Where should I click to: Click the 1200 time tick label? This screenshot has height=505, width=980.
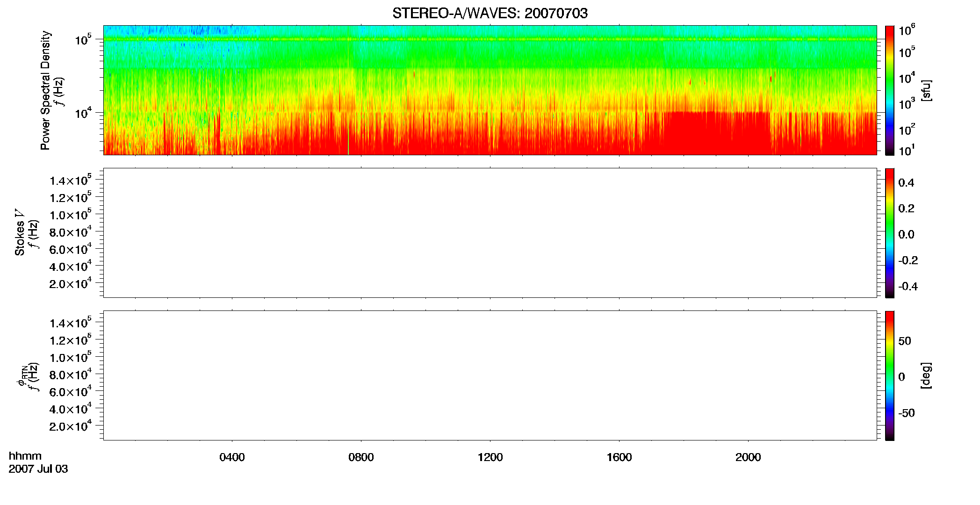point(490,457)
